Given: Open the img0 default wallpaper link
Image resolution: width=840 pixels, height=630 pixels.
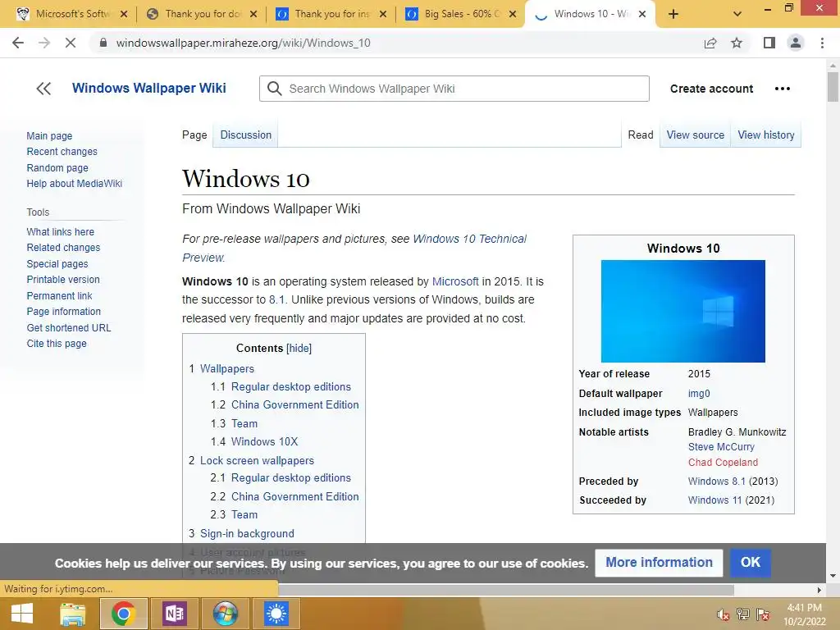Looking at the screenshot, I should 699,393.
